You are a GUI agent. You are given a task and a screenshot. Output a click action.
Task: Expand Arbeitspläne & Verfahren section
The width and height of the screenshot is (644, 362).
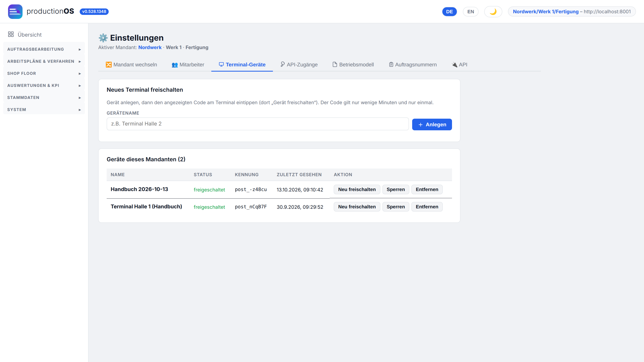(x=44, y=61)
